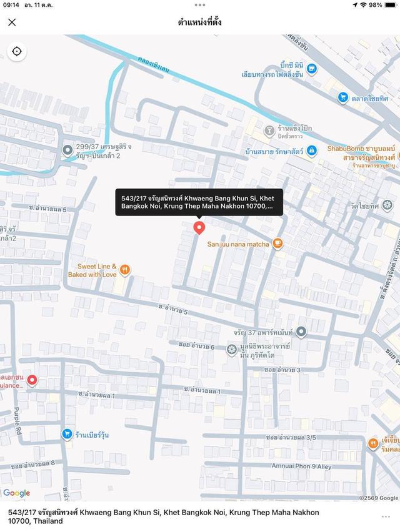The height and width of the screenshot is (532, 400).
Task: Open Sweet Line & Baked with Love restaurant icon
Action: [125, 270]
